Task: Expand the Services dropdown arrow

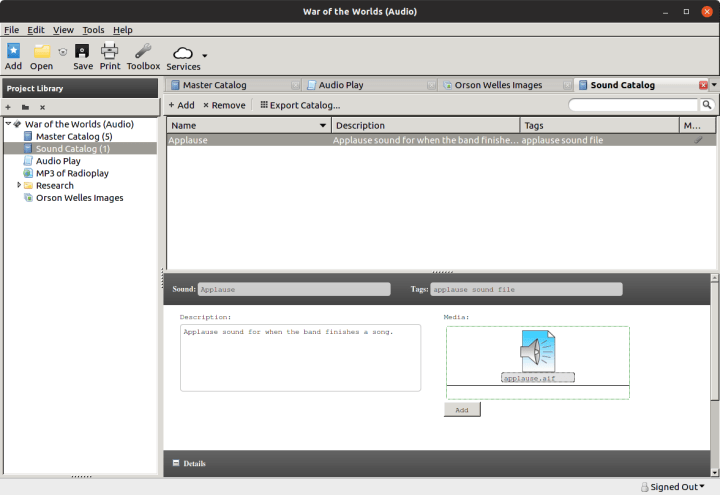Action: (205, 56)
